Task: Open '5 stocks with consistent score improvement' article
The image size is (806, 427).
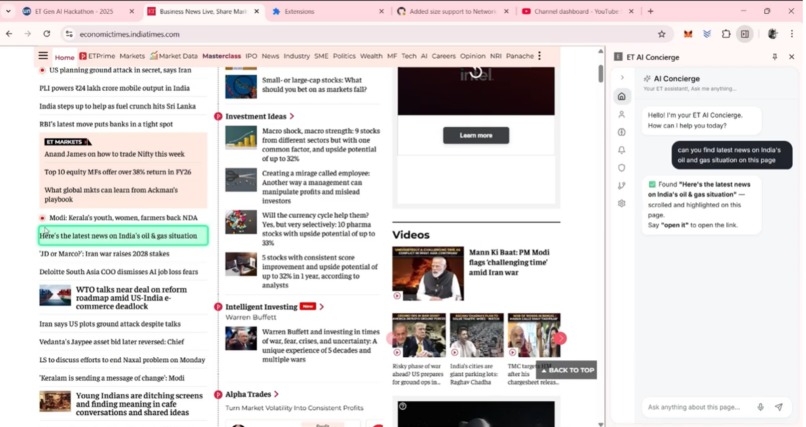Action: click(320, 271)
